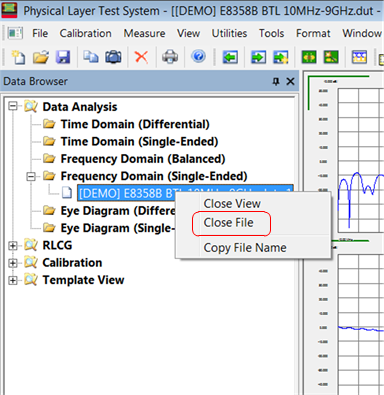Open file with the folder toolbar icon

pyautogui.click(x=41, y=57)
